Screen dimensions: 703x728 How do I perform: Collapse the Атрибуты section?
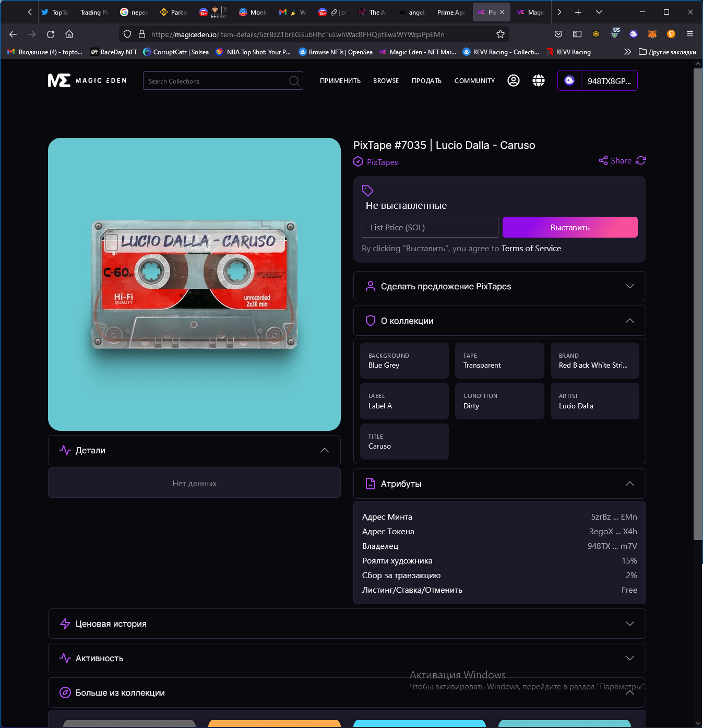tap(499, 484)
